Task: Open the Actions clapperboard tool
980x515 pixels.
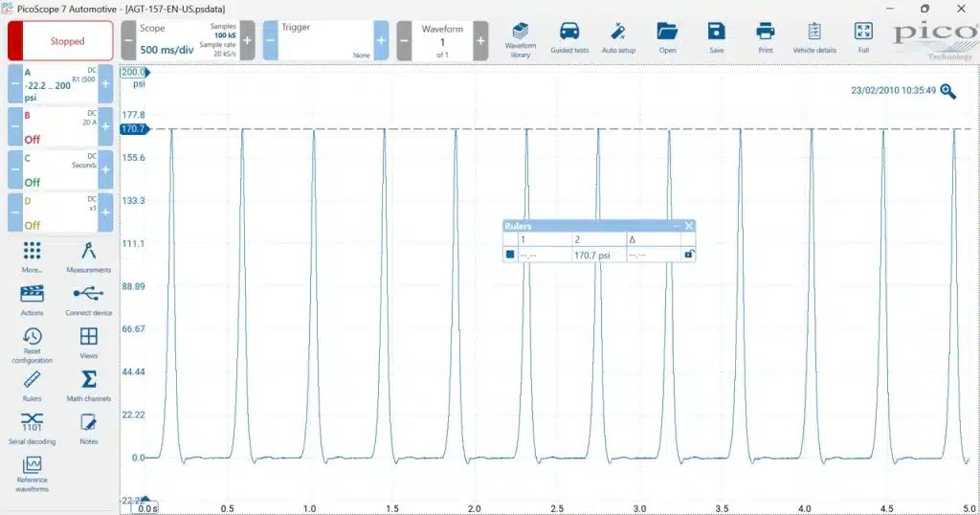Action: [x=32, y=301]
